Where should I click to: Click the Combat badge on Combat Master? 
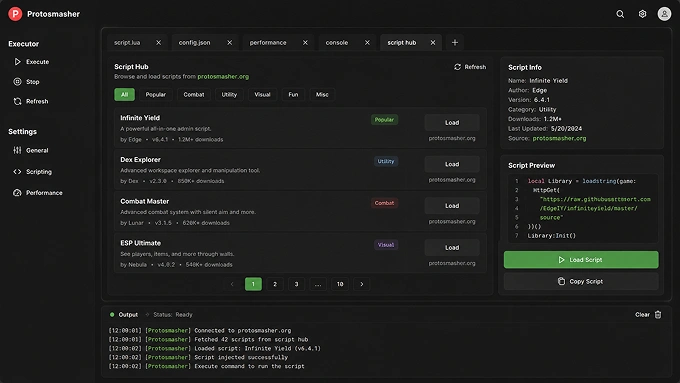384,203
